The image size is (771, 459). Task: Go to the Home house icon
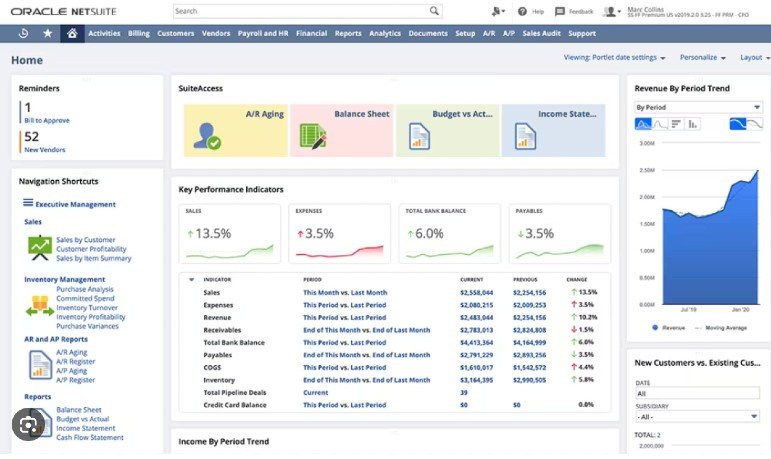[x=71, y=33]
